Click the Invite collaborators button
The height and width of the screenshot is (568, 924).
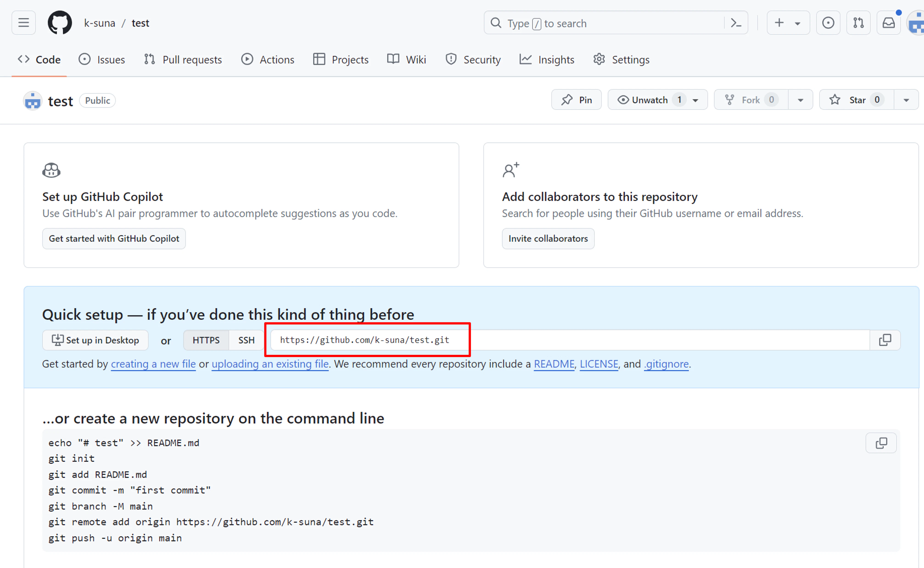[x=548, y=238]
